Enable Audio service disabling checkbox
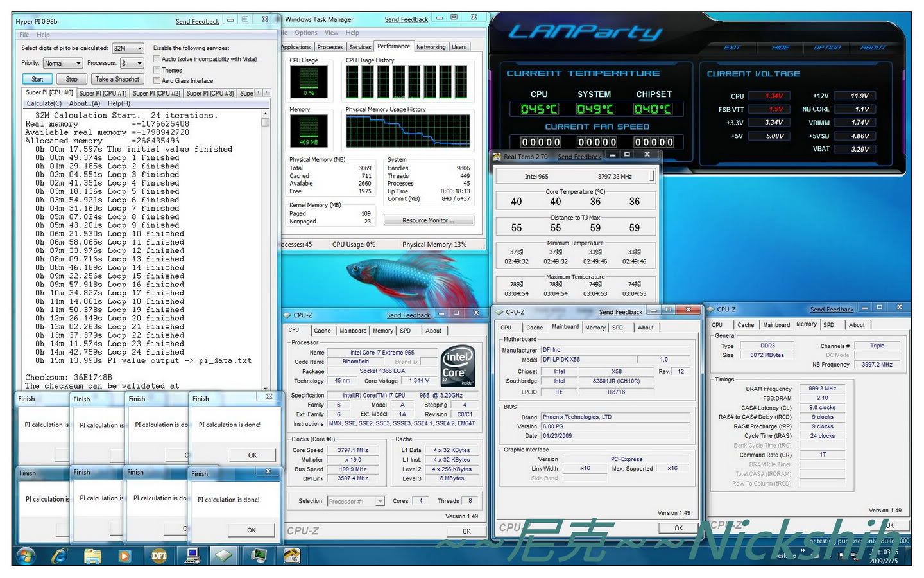 click(x=157, y=59)
